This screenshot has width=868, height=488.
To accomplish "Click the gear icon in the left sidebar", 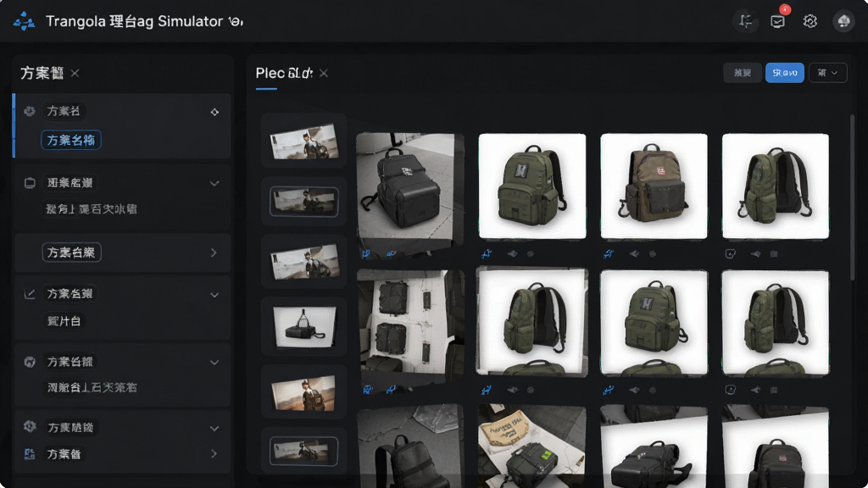I will coord(30,427).
